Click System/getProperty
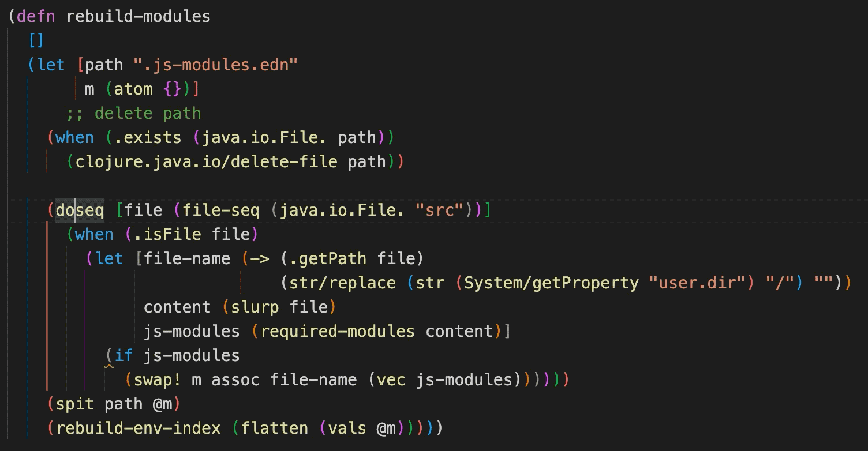The width and height of the screenshot is (868, 451). click(x=551, y=283)
